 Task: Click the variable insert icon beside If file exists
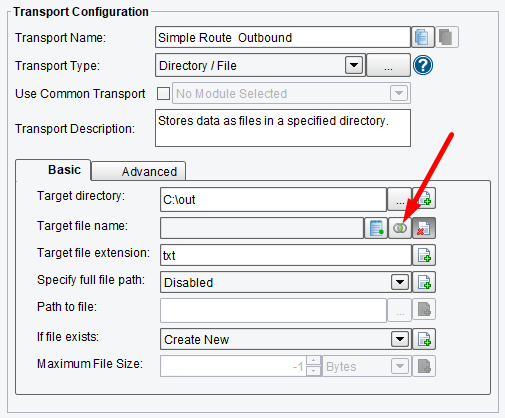(424, 339)
